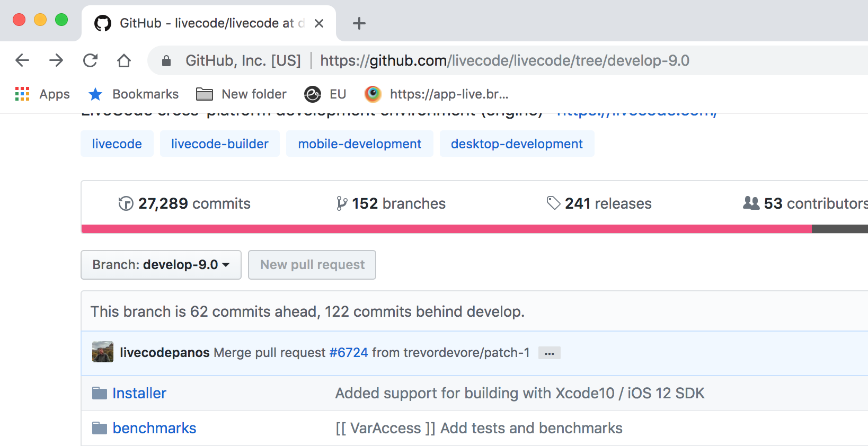
Task: Click the padlock site security icon
Action: point(166,61)
